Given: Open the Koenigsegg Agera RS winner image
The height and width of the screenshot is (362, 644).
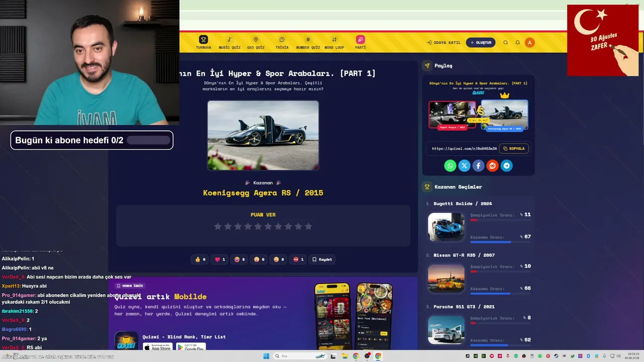Looking at the screenshot, I should (263, 135).
